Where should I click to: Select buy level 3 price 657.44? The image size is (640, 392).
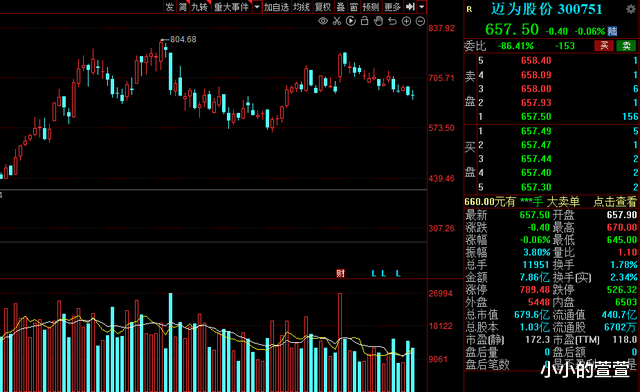tap(536, 159)
